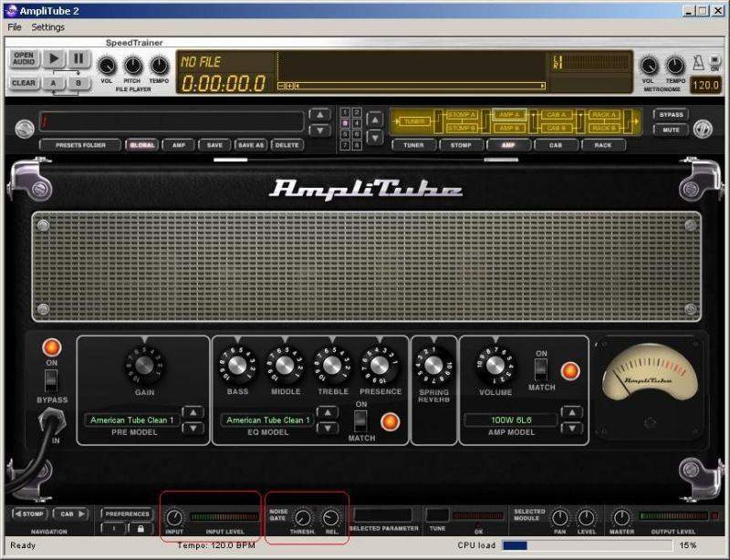The width and height of the screenshot is (730, 560).
Task: Click the audio file position timeline bar
Action: point(412,86)
